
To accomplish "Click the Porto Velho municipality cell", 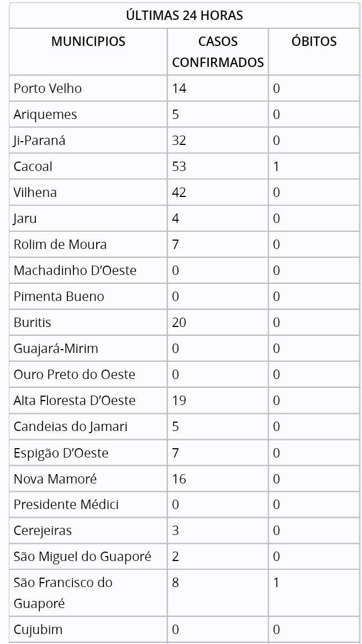I will (x=48, y=89).
